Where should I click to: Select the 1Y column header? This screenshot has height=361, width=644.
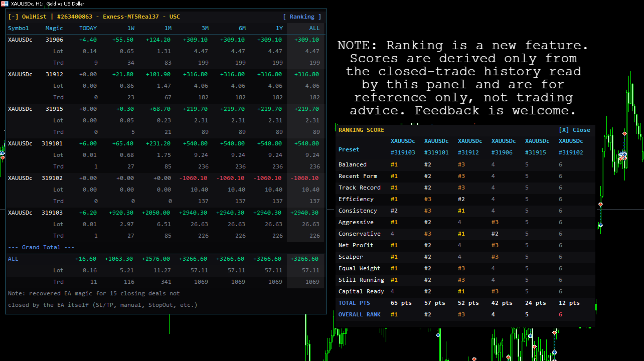pyautogui.click(x=278, y=28)
